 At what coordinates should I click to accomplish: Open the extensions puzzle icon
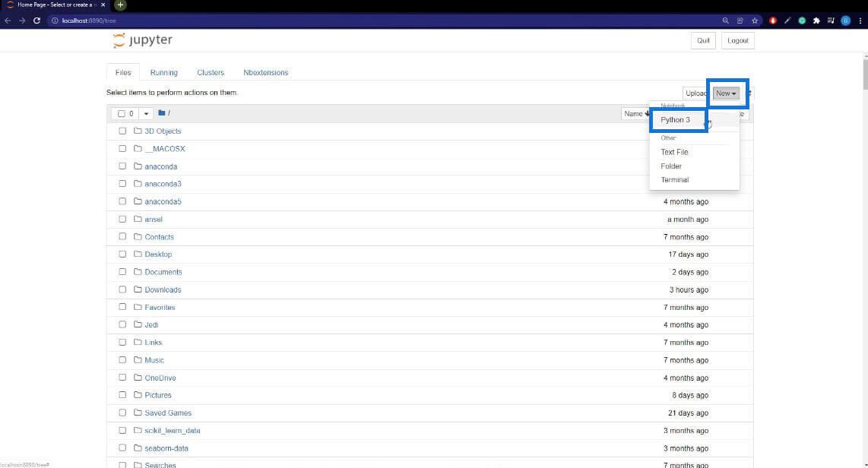pos(816,21)
